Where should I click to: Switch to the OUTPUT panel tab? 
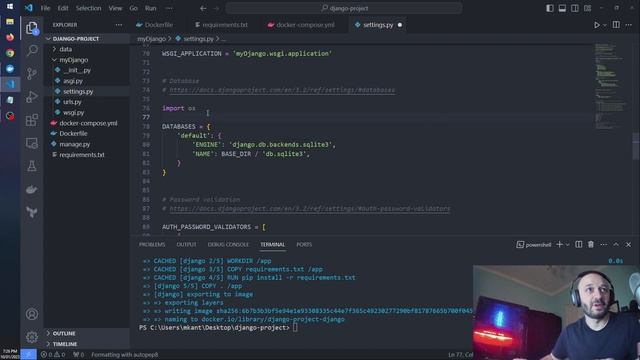[186, 244]
